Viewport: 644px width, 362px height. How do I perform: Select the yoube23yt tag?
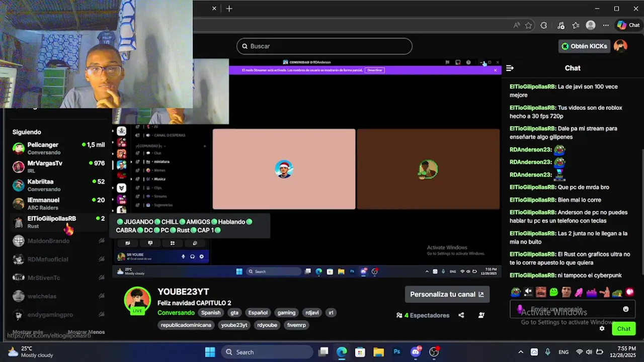(x=234, y=325)
